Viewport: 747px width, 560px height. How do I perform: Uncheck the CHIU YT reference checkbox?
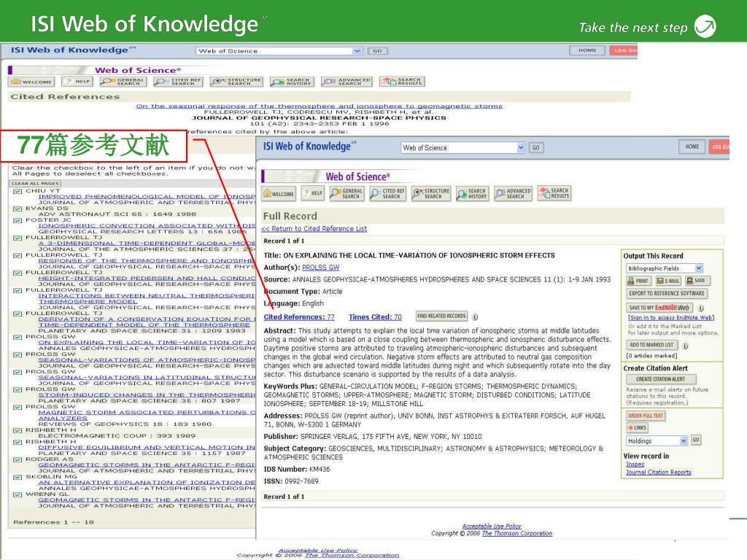coord(18,192)
